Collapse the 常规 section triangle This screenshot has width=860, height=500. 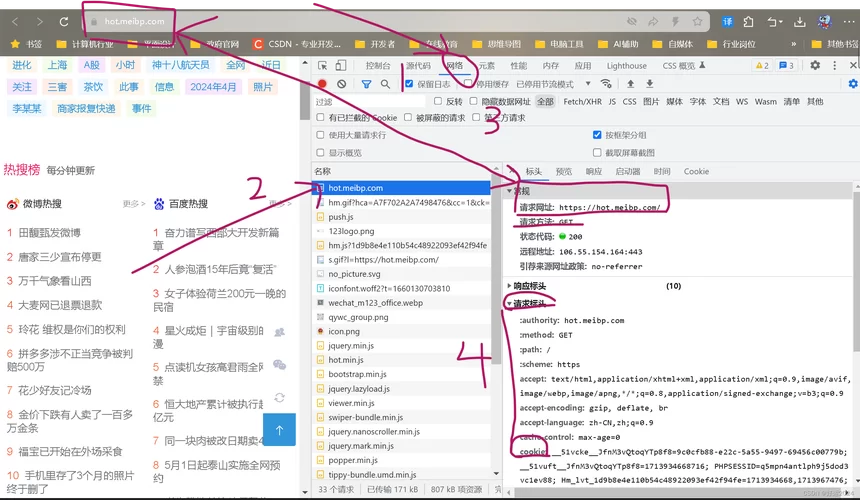[x=510, y=191]
